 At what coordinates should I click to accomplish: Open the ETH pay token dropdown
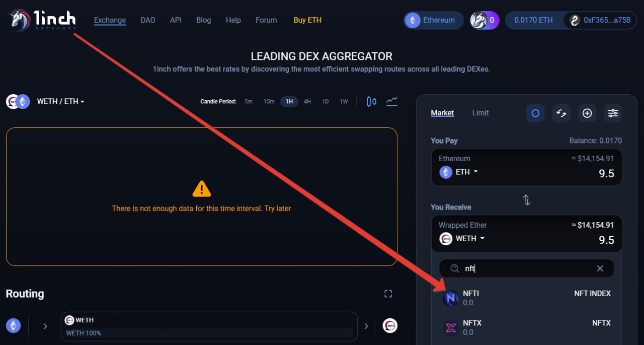pos(458,172)
